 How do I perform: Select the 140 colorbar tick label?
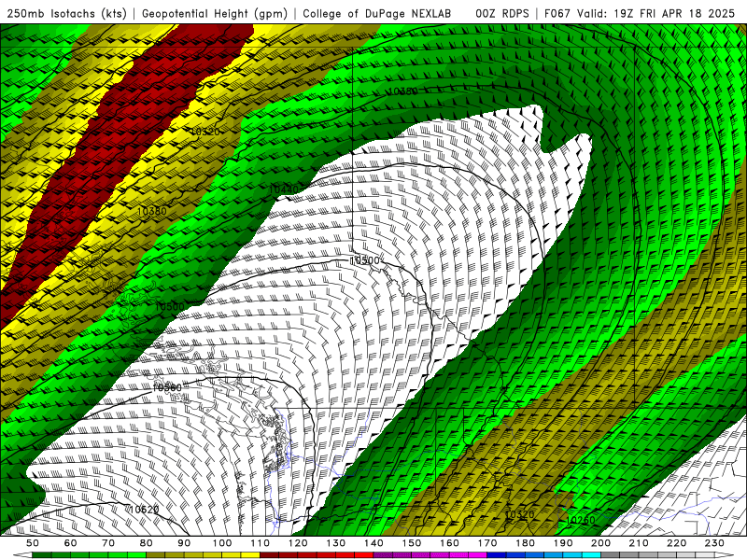pyautogui.click(x=373, y=543)
